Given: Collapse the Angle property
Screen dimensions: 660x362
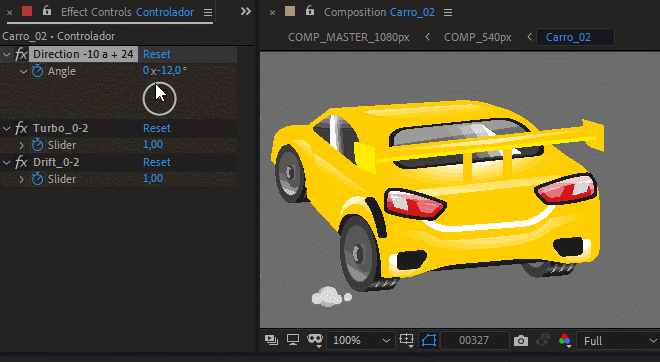Looking at the screenshot, I should (x=23, y=72).
